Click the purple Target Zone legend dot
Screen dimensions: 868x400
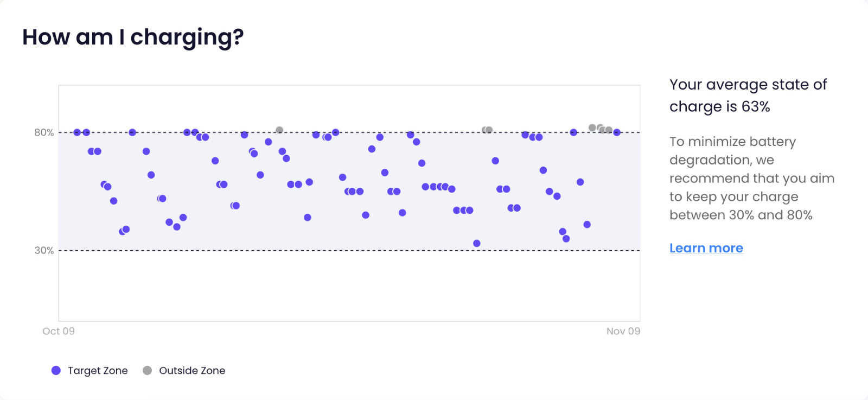[56, 370]
